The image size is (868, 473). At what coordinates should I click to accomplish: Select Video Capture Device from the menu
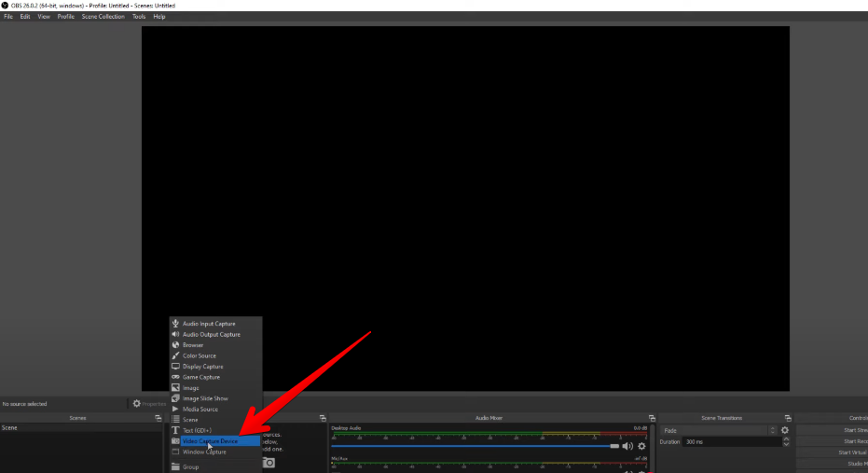pyautogui.click(x=215, y=441)
